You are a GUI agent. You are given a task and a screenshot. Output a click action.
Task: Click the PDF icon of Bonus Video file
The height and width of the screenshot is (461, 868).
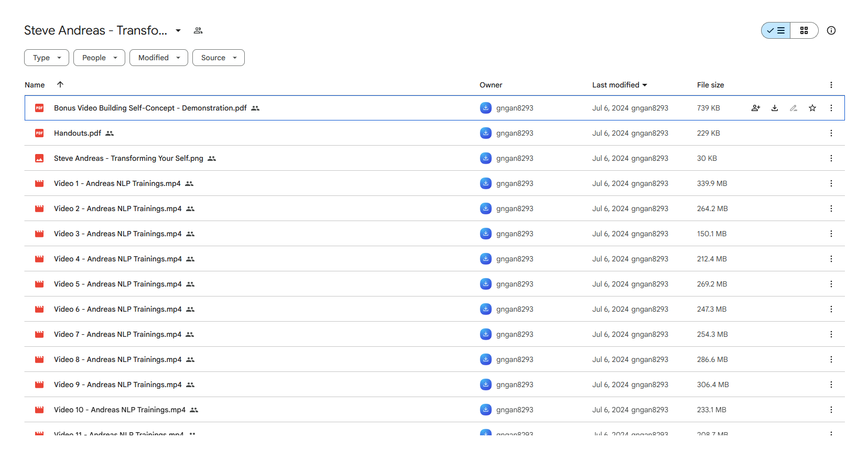39,108
